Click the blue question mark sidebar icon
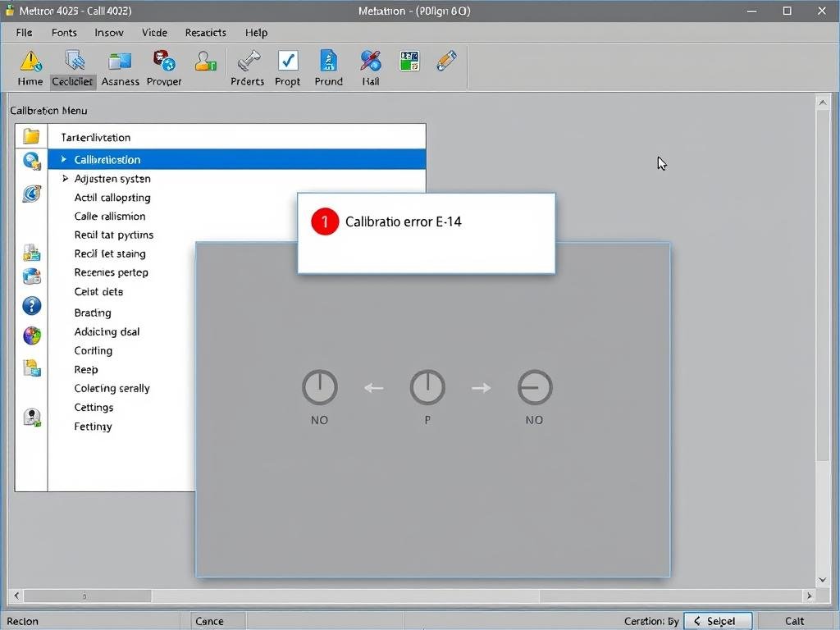 point(32,306)
